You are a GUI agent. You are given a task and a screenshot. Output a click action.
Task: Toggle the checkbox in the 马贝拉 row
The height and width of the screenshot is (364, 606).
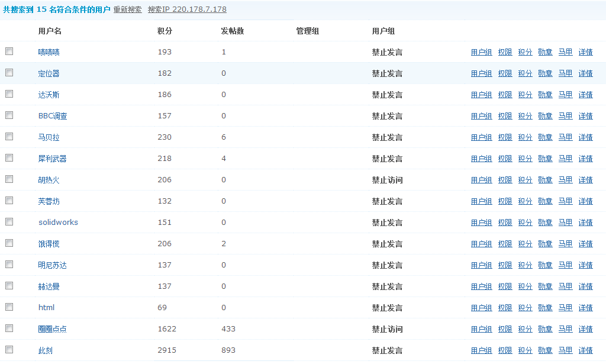(x=9, y=137)
